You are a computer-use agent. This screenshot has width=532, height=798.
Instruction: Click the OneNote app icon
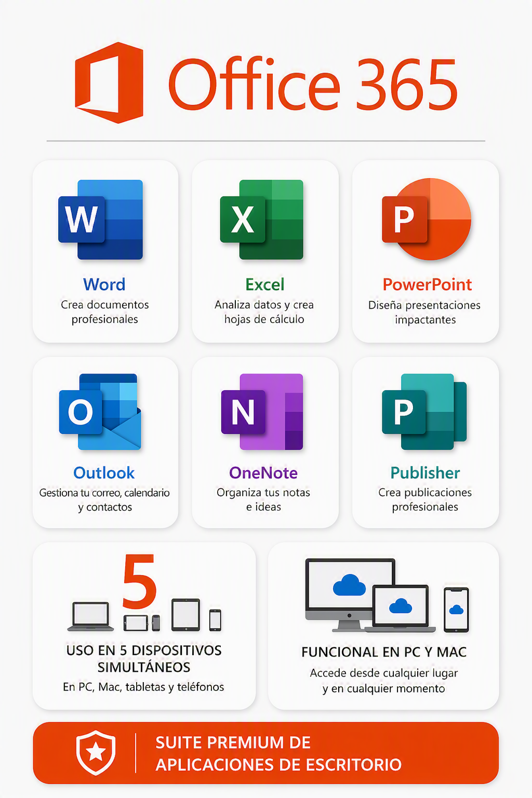[262, 411]
